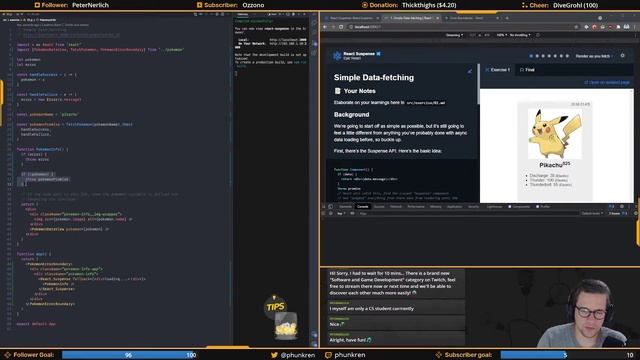Click the Pikachu image
The image size is (640, 360).
(x=555, y=134)
